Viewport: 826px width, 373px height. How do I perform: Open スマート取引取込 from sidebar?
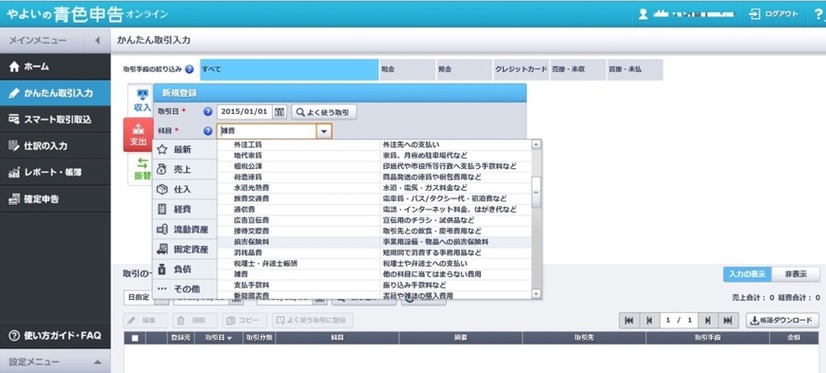[x=55, y=120]
